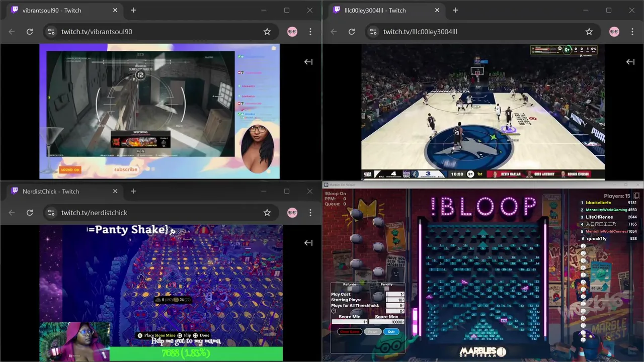Open new tab in vibrantsoul90 window
644x362 pixels.
pos(133,10)
